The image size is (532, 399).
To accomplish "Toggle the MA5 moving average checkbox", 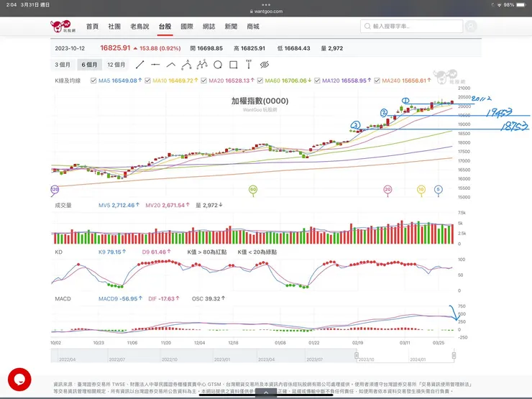I will [93, 81].
